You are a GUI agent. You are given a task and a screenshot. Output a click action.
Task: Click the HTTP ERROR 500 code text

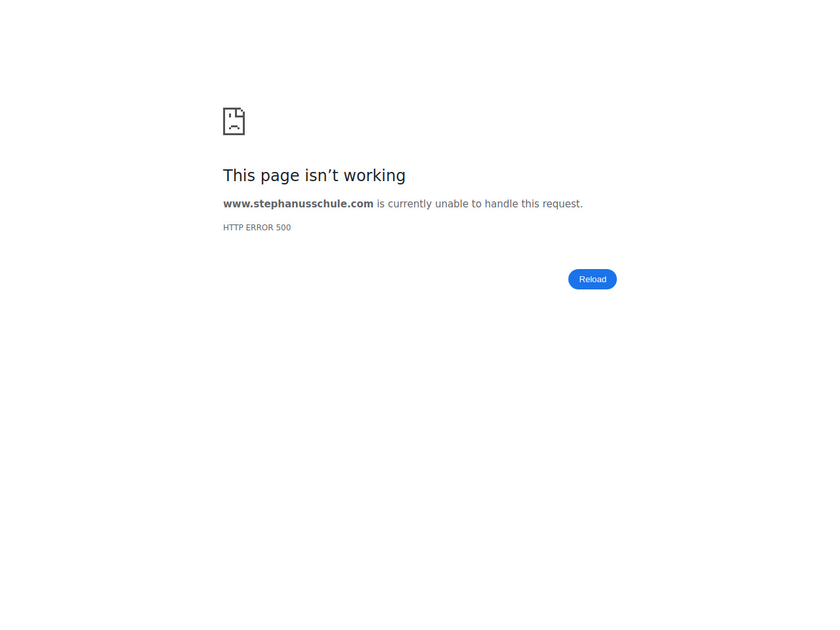[x=257, y=228]
